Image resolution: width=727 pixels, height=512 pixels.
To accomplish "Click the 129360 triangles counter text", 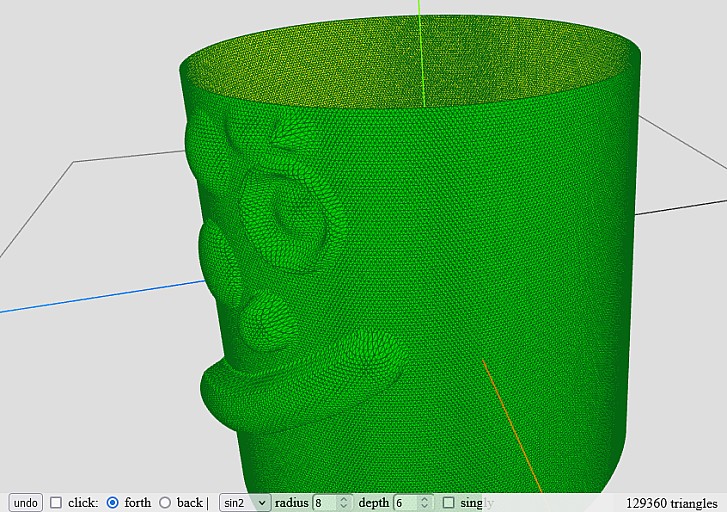I will (671, 503).
